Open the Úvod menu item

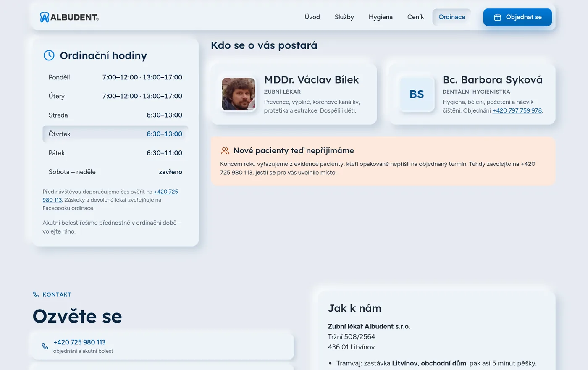tap(312, 17)
